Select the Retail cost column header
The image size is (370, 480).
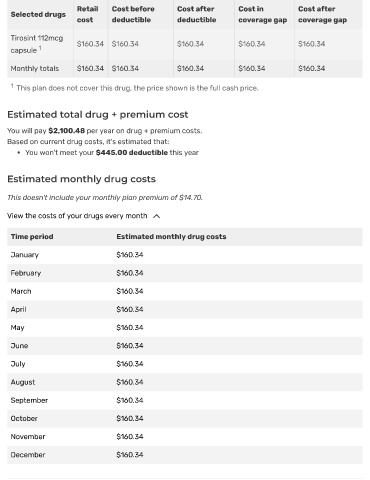point(88,14)
